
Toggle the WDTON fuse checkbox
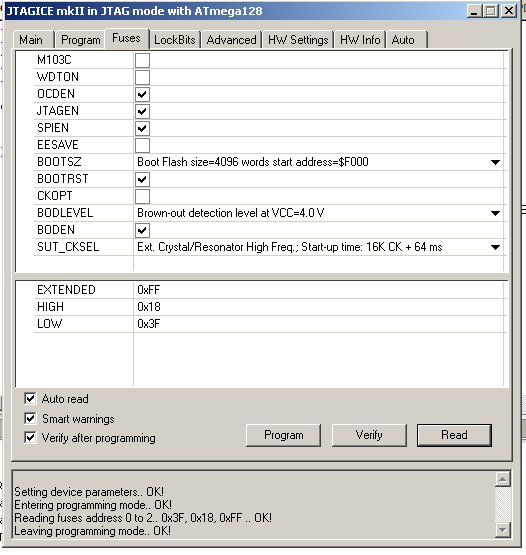coord(142,77)
